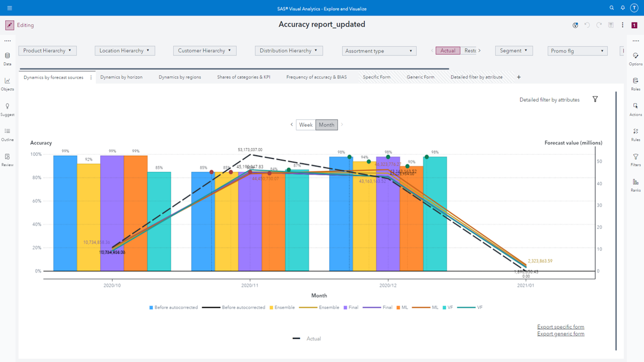This screenshot has height=362, width=644.
Task: Open the Filters pane
Action: pos(636,160)
